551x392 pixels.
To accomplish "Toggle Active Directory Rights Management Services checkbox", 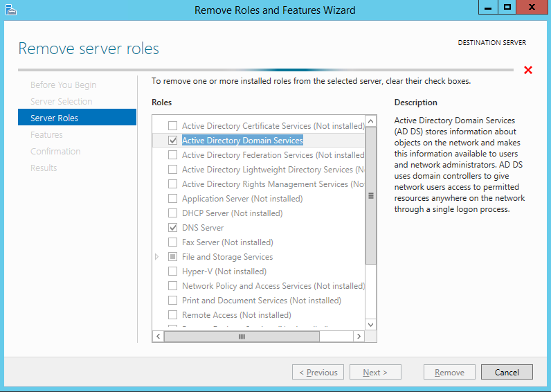I will (172, 184).
